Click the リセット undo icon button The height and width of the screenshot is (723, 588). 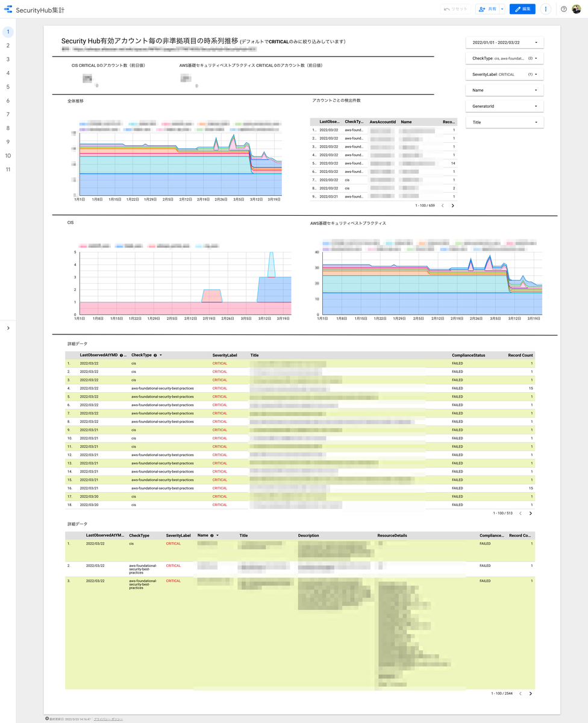click(455, 9)
